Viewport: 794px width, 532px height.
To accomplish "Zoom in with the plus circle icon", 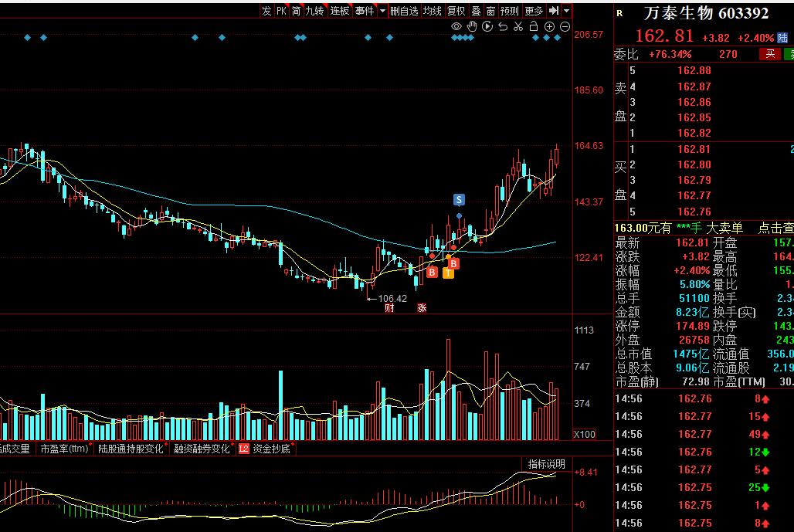I will pos(549,26).
